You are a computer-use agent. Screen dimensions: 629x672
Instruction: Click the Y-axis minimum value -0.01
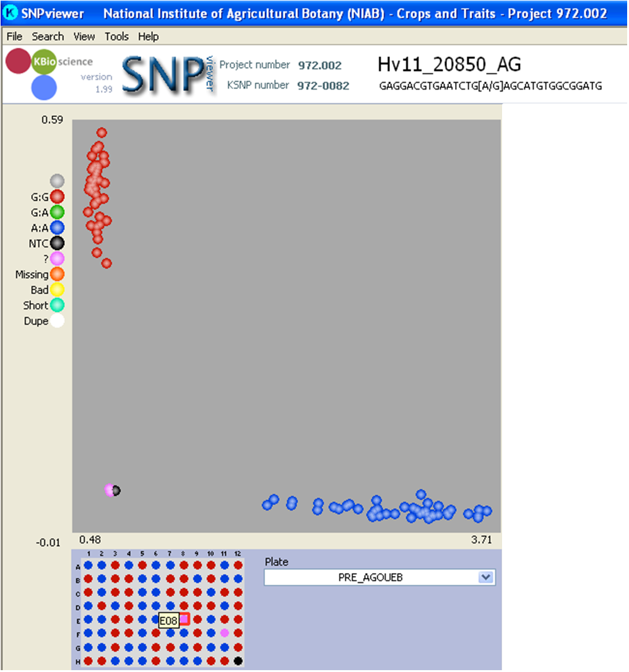point(48,543)
